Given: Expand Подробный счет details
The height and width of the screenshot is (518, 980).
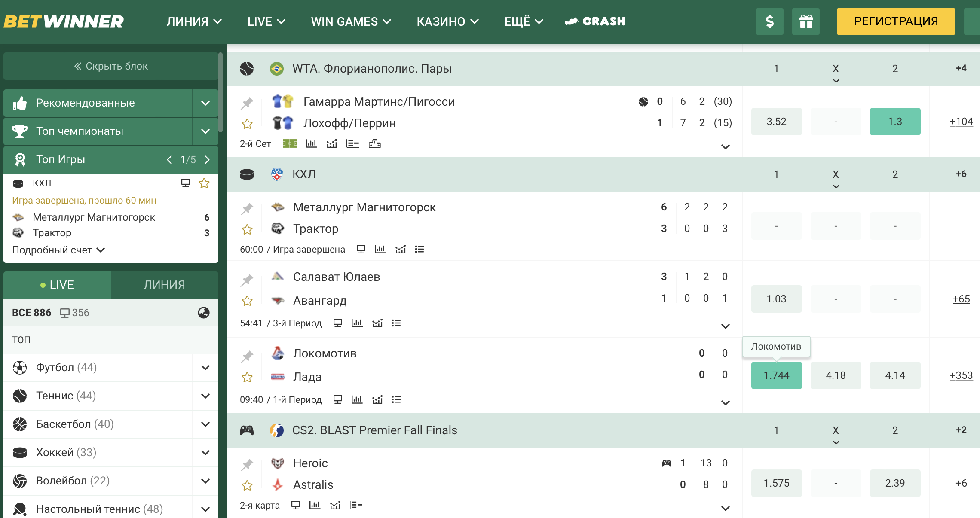Looking at the screenshot, I should (58, 250).
